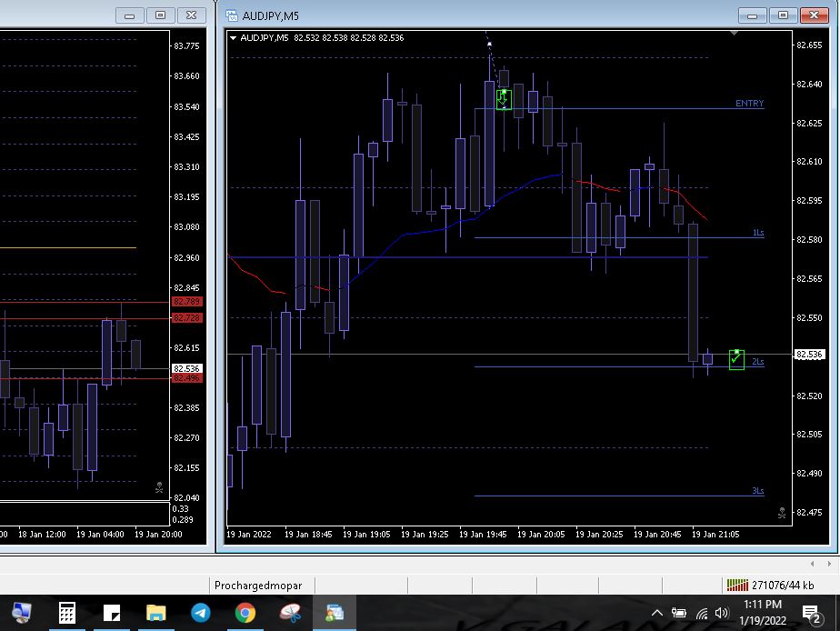Click the Prochargedmopar status bar profile
The width and height of the screenshot is (840, 631).
[258, 586]
